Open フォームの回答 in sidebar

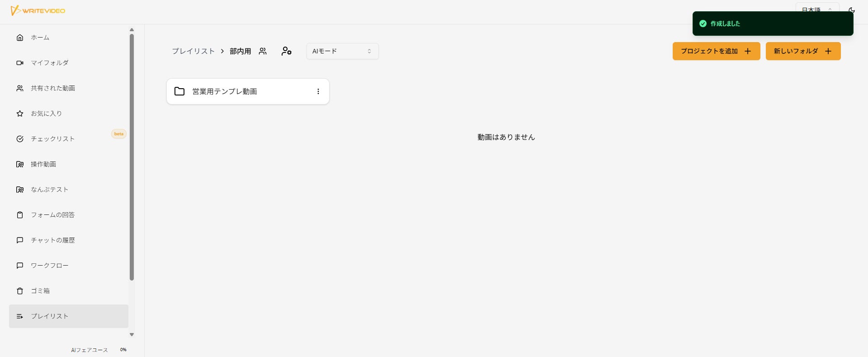click(69, 215)
